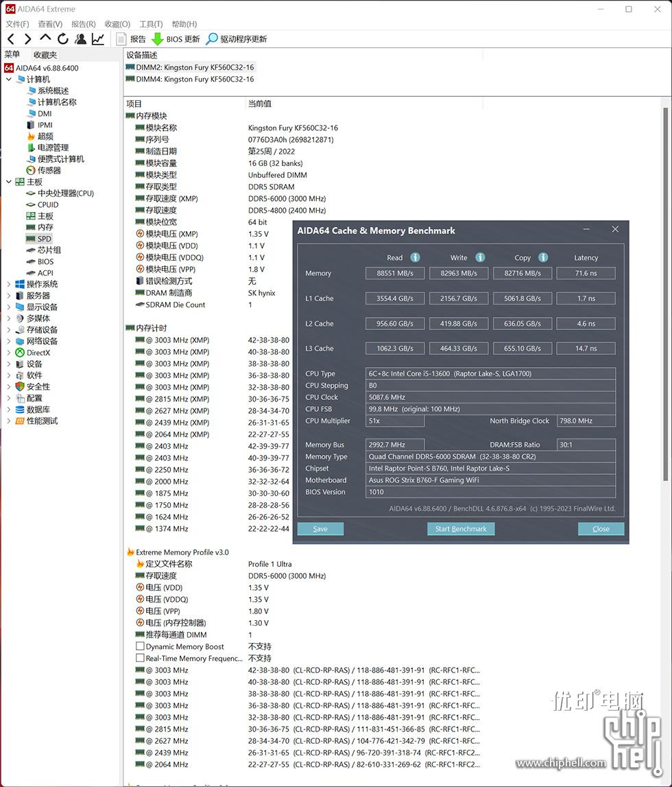672x787 pixels.
Task: Click the Refresh toolbar icon
Action: point(62,38)
